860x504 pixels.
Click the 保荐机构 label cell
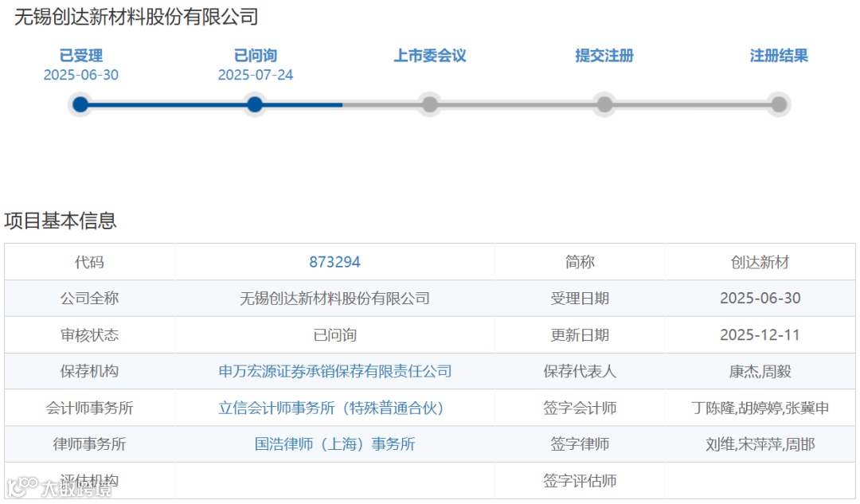pyautogui.click(x=89, y=371)
